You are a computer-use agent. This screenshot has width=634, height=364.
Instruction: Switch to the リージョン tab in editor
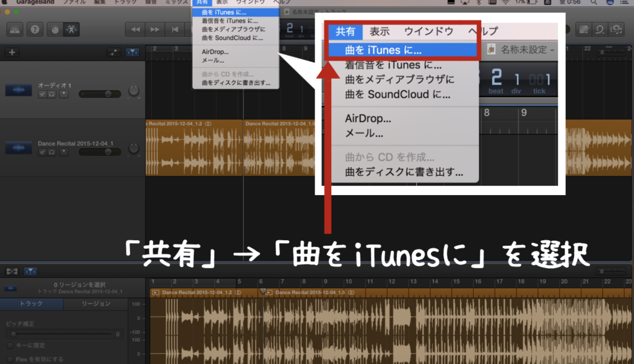pyautogui.click(x=96, y=304)
